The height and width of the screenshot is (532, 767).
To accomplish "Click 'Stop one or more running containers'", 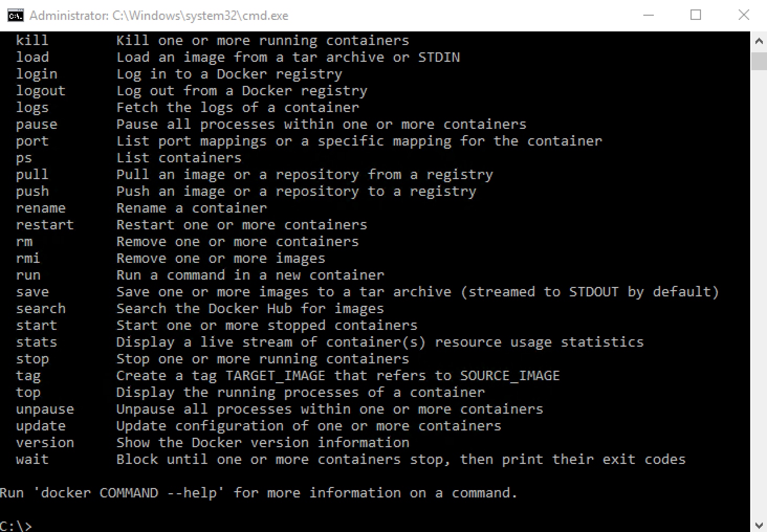I will click(262, 359).
